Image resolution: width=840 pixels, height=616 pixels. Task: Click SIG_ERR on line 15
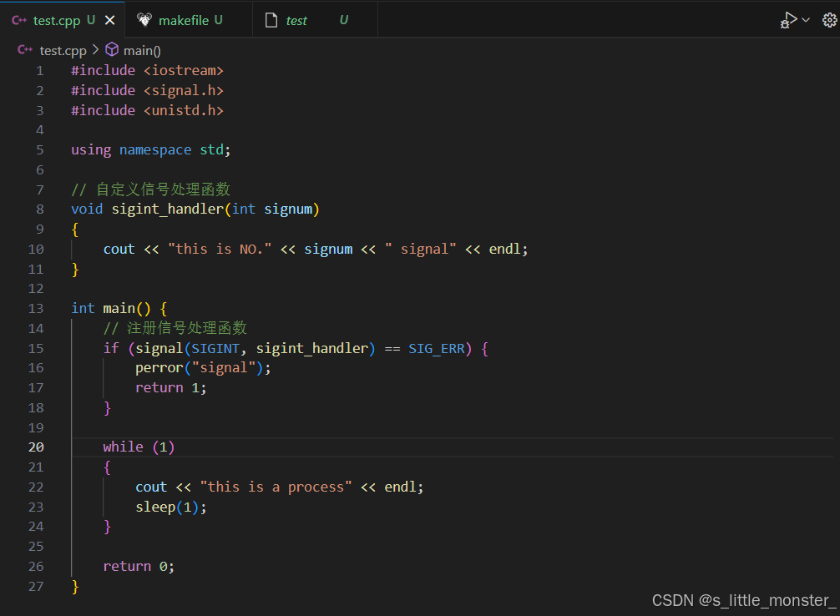tap(436, 348)
